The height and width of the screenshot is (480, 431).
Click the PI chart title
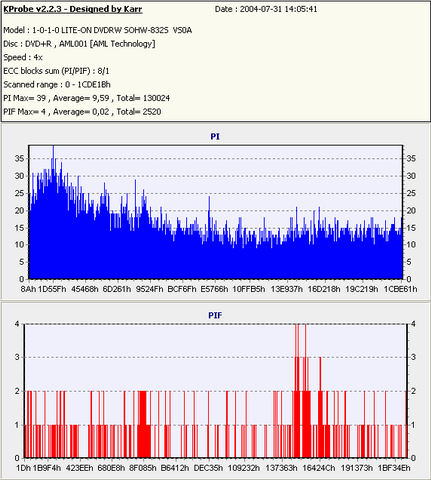(215, 137)
